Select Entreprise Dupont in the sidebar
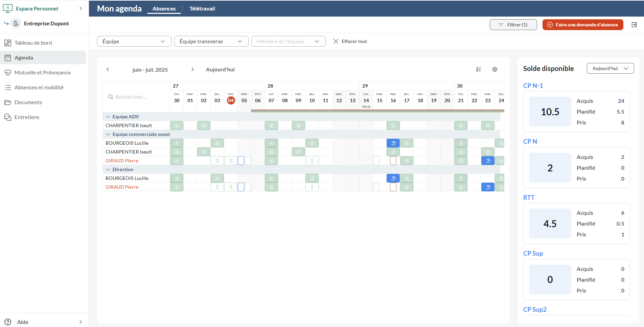644x327 pixels. pyautogui.click(x=46, y=24)
